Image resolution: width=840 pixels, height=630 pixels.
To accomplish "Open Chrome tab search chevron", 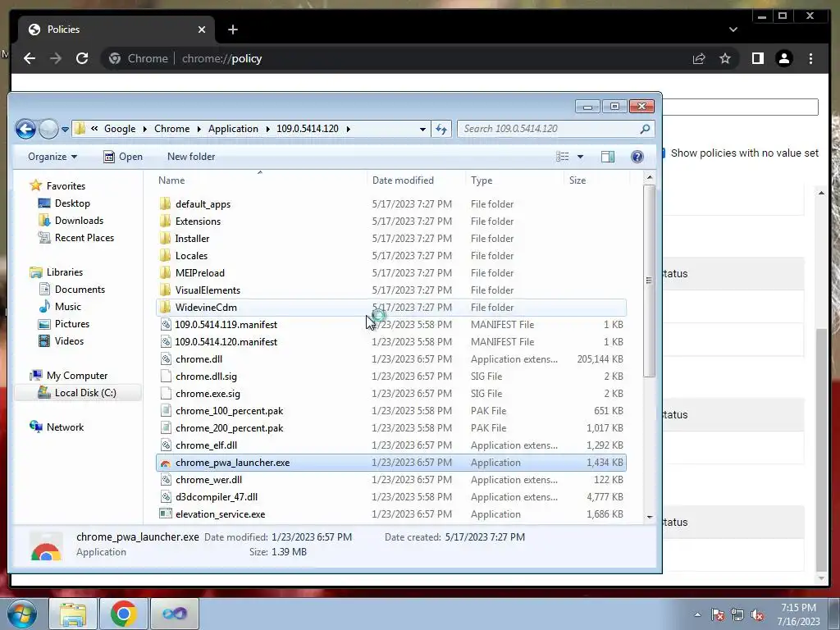I will click(733, 30).
